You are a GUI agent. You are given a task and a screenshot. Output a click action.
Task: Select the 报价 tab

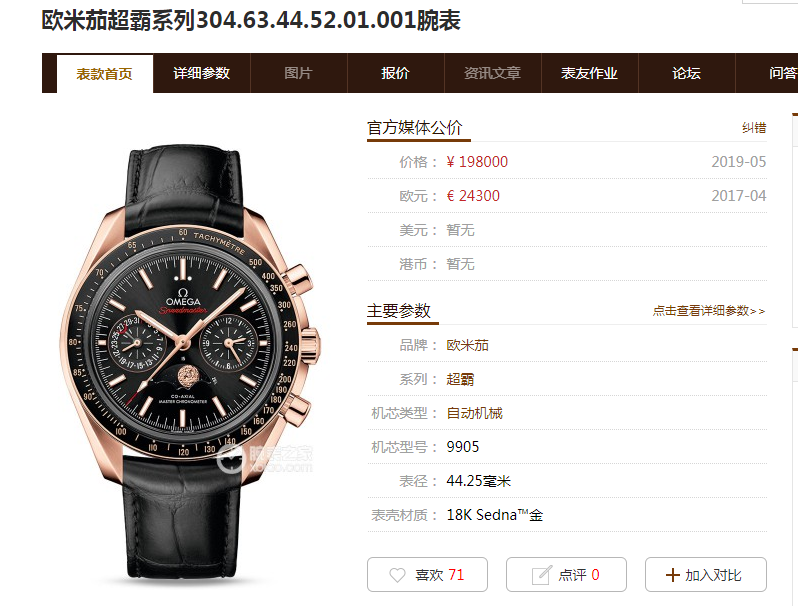pyautogui.click(x=395, y=73)
